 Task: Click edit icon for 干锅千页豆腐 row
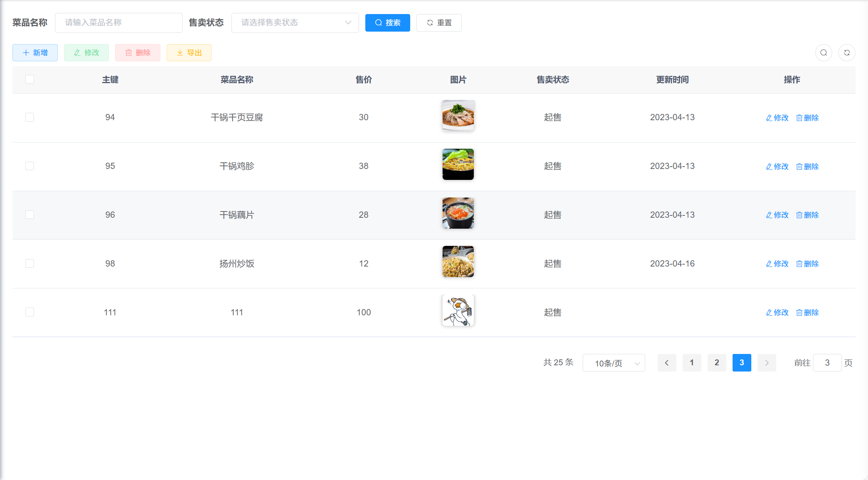(777, 117)
